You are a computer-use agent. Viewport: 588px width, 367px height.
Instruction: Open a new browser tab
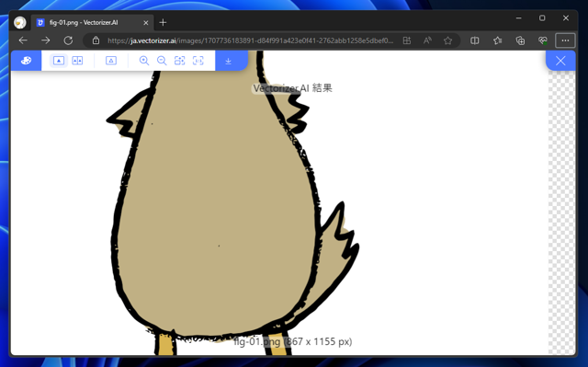[163, 22]
